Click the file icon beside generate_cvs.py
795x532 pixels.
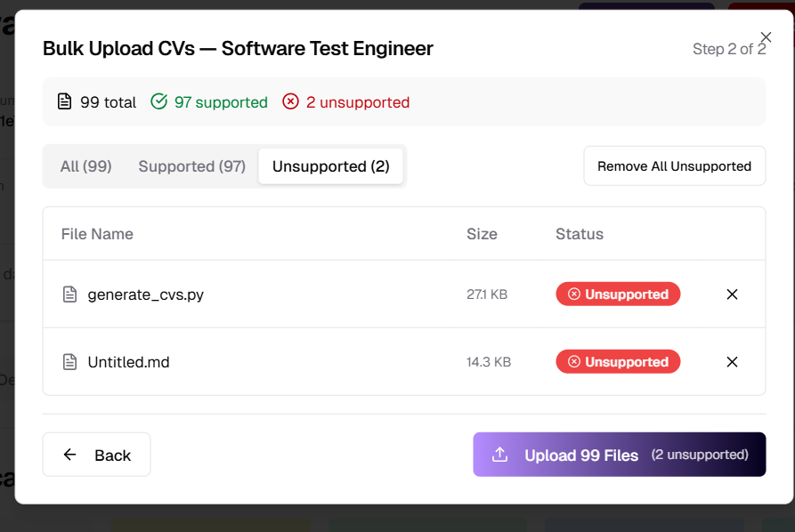(69, 294)
